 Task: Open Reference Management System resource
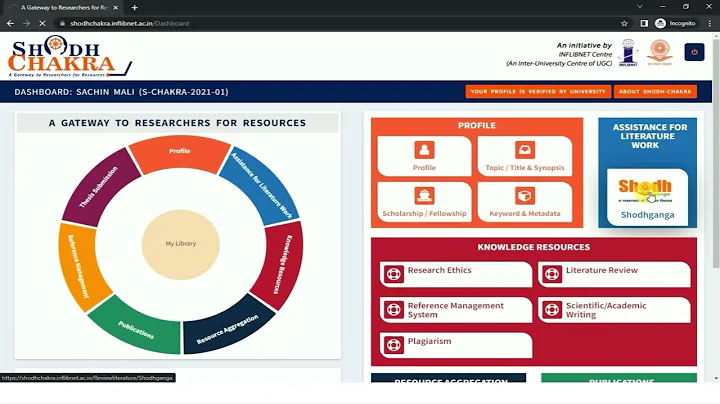456,310
